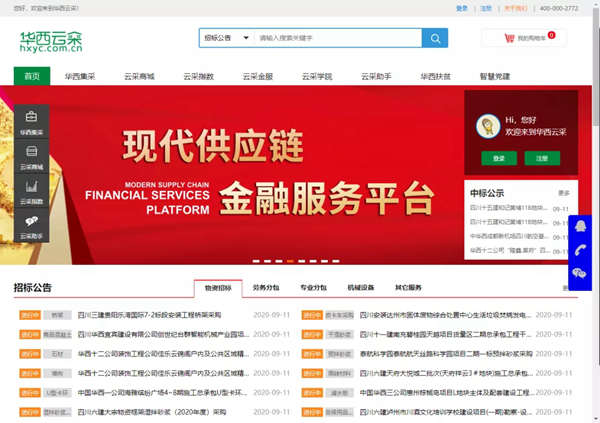Go to the 首页 navigation tab

point(32,76)
